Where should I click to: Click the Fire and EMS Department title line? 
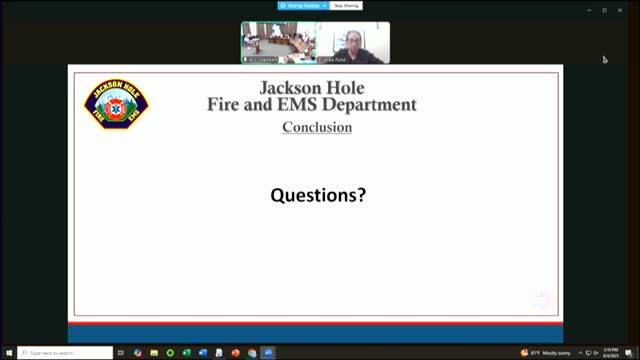pyautogui.click(x=312, y=104)
